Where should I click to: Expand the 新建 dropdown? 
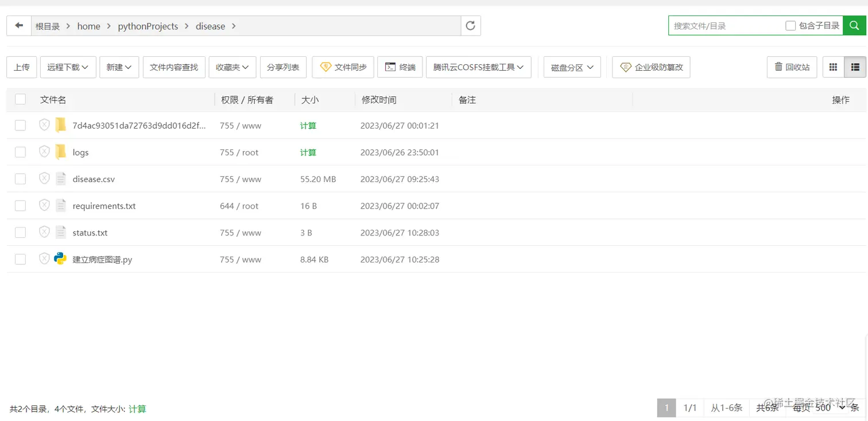(x=119, y=67)
